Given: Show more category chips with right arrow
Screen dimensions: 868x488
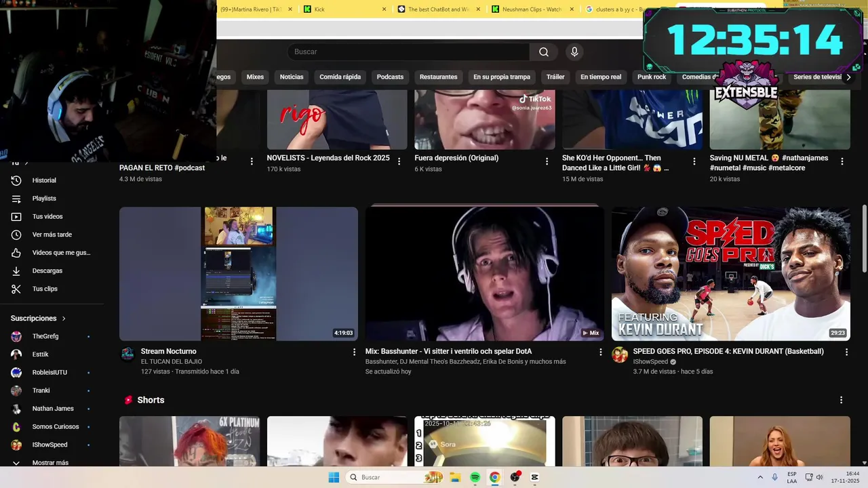Looking at the screenshot, I should tap(848, 77).
